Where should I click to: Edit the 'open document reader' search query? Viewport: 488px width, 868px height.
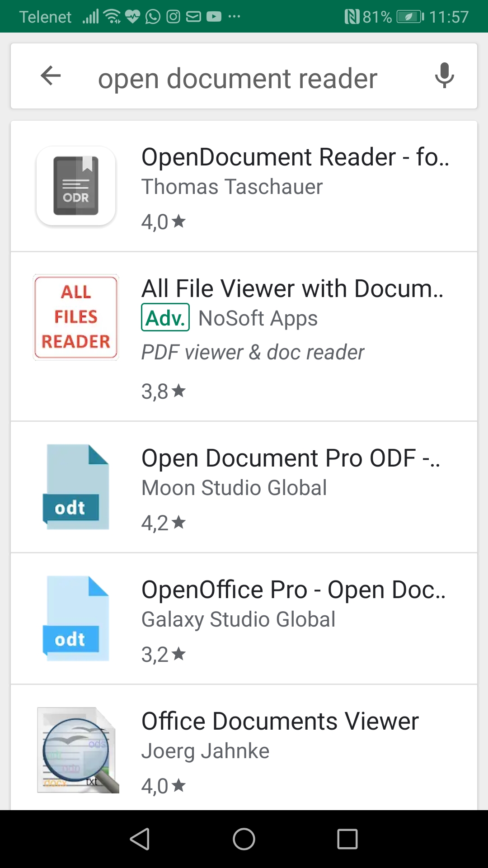(x=238, y=79)
